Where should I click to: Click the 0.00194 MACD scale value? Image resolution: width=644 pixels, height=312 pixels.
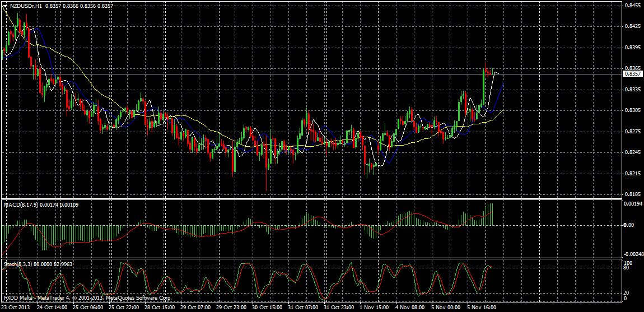[633, 204]
